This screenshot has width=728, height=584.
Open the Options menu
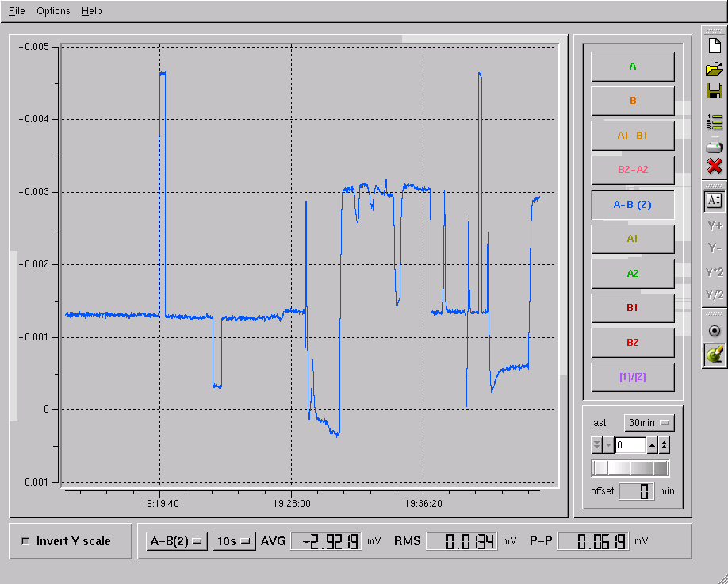click(53, 11)
